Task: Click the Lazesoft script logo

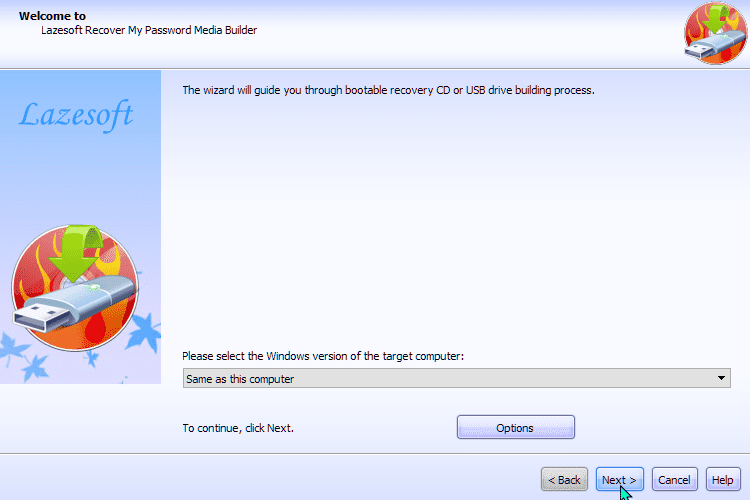Action: click(x=76, y=115)
